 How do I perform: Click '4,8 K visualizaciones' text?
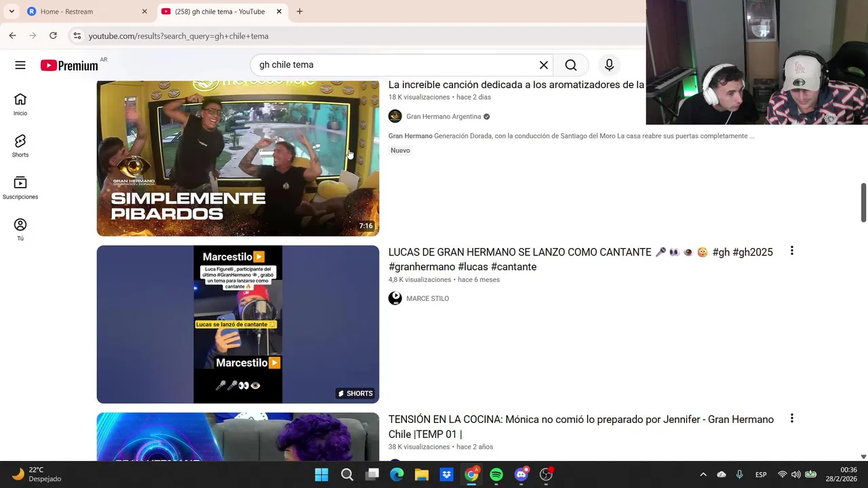[420, 279]
